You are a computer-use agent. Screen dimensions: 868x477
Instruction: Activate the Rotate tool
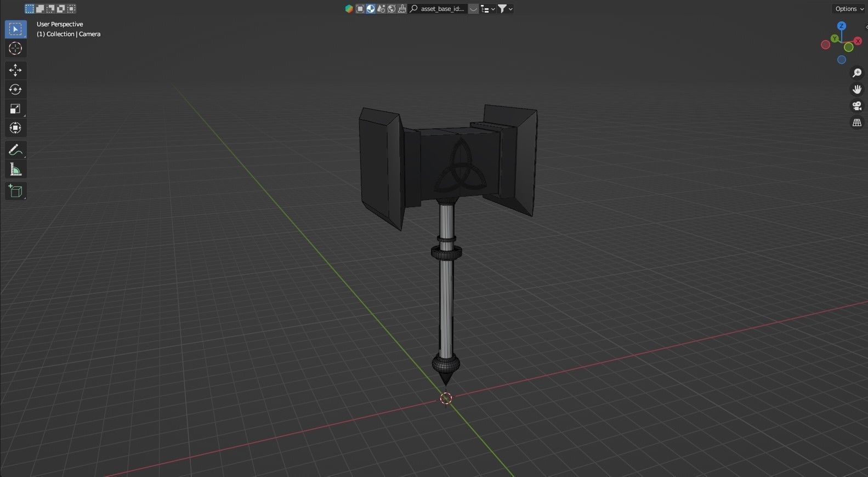pos(15,89)
